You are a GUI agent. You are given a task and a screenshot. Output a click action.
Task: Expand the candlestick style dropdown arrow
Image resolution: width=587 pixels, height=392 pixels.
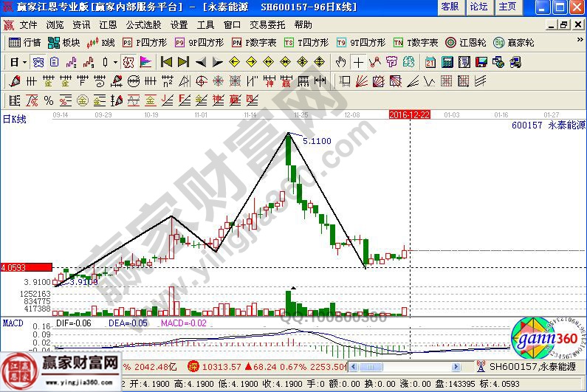(x=114, y=61)
